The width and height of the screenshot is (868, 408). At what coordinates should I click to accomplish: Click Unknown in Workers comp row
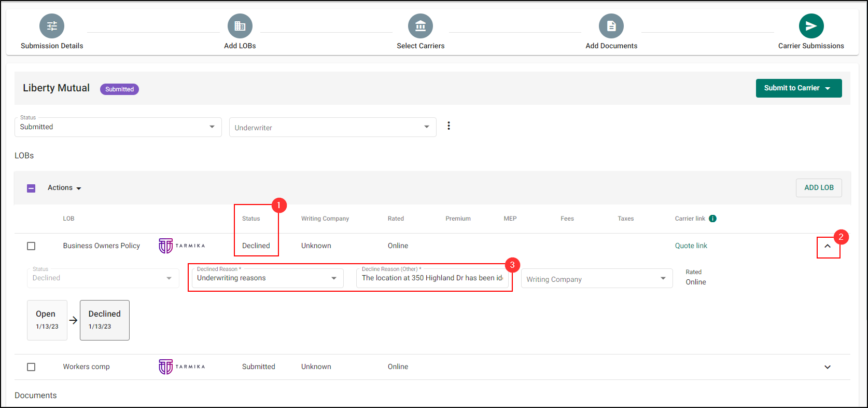tap(316, 367)
